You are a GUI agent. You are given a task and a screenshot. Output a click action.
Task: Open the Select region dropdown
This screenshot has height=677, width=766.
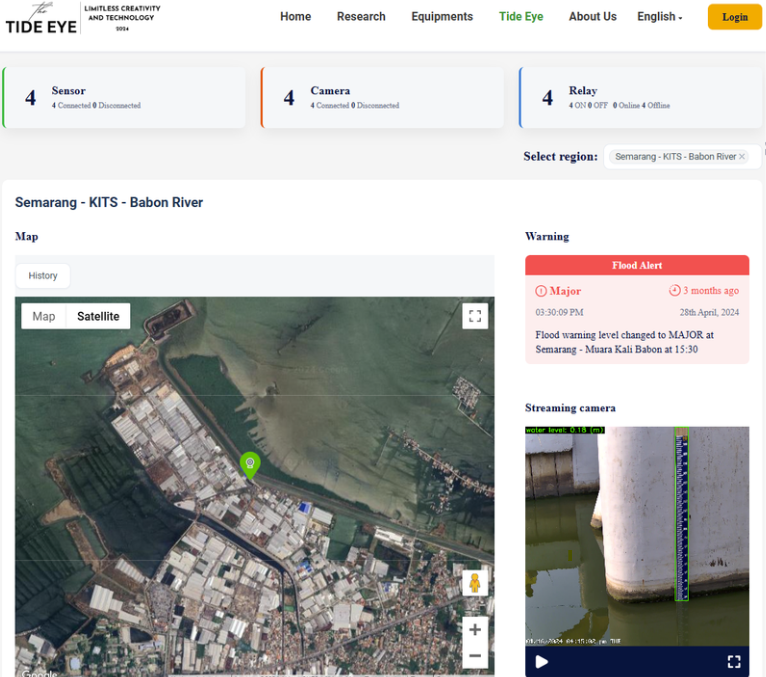676,157
